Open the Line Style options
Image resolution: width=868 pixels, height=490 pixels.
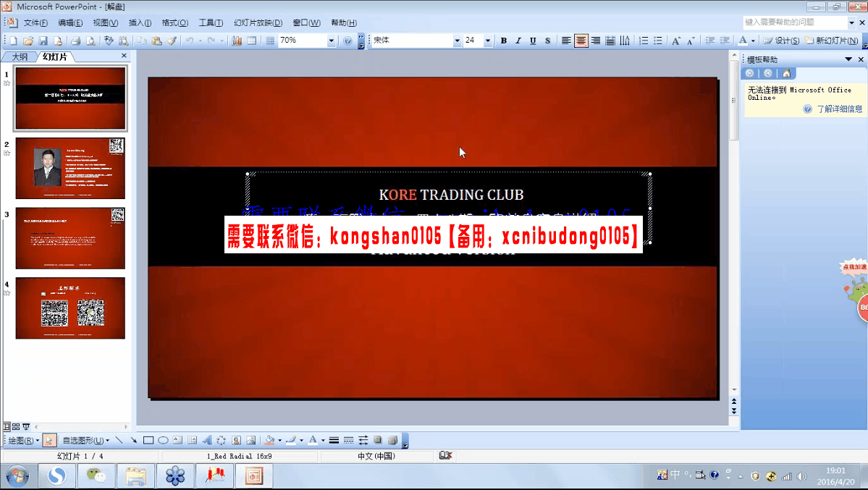point(334,440)
